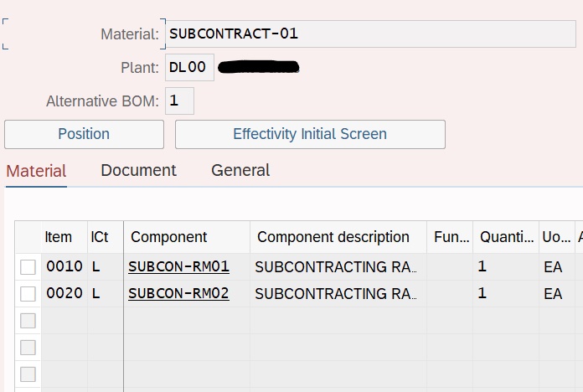Select row checkbox for item 0010
This screenshot has height=392, width=583.
coord(28,267)
